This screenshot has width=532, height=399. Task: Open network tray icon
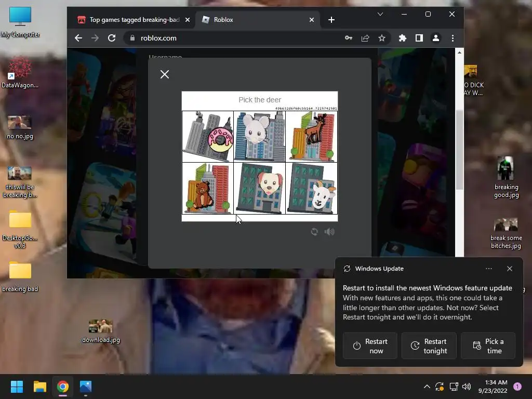454,387
